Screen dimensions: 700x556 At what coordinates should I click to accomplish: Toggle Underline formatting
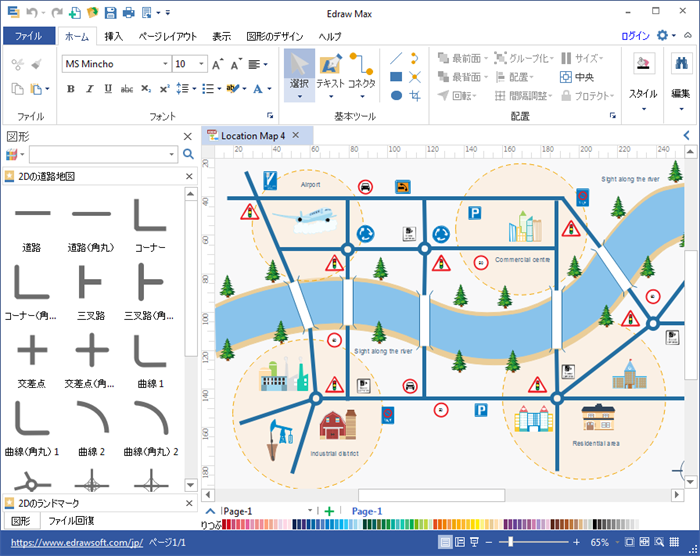coord(108,89)
